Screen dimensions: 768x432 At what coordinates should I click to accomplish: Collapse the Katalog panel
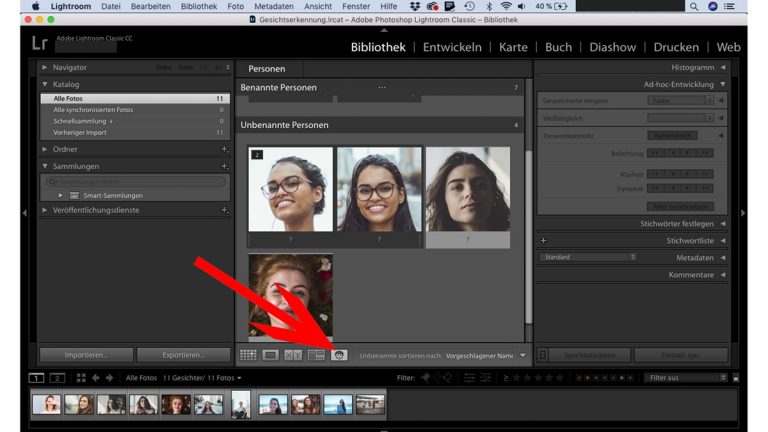point(45,84)
